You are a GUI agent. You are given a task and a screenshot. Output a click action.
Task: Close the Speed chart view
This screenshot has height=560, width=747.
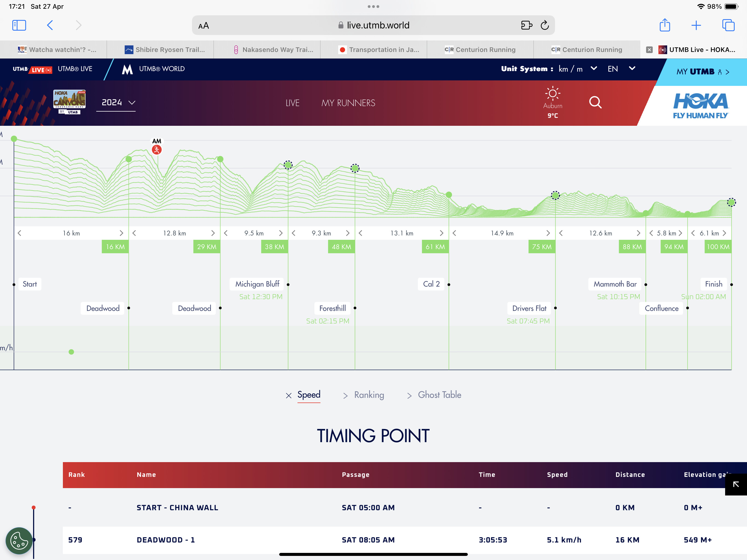288,395
